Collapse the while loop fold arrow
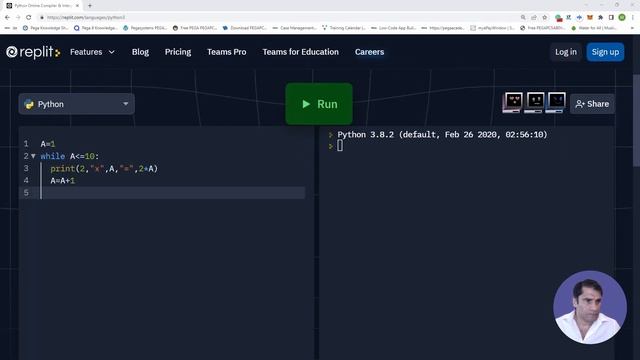The image size is (640, 360). point(33,156)
